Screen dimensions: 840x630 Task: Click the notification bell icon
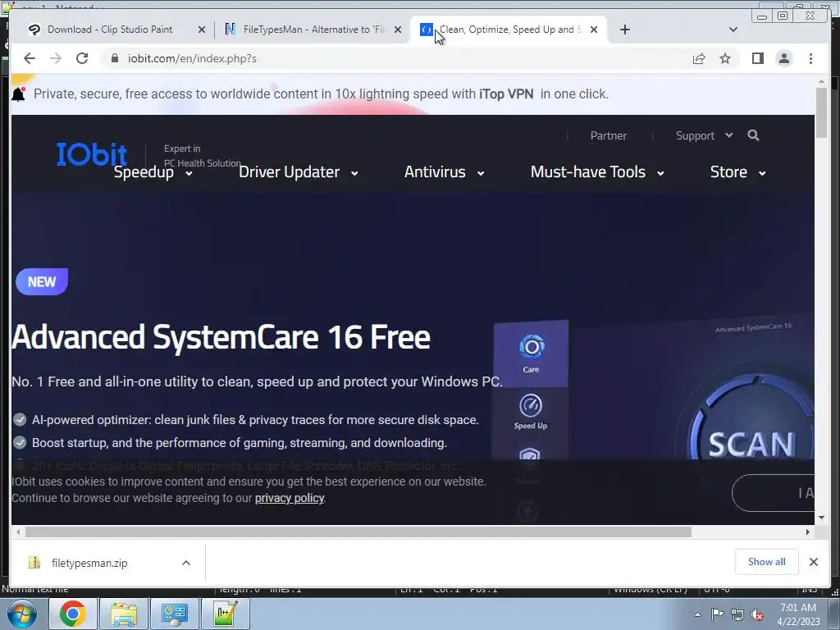19,94
